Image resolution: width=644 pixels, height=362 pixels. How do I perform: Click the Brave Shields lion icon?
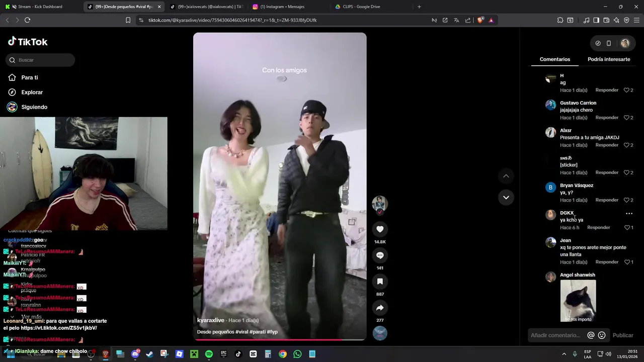pyautogui.click(x=480, y=20)
